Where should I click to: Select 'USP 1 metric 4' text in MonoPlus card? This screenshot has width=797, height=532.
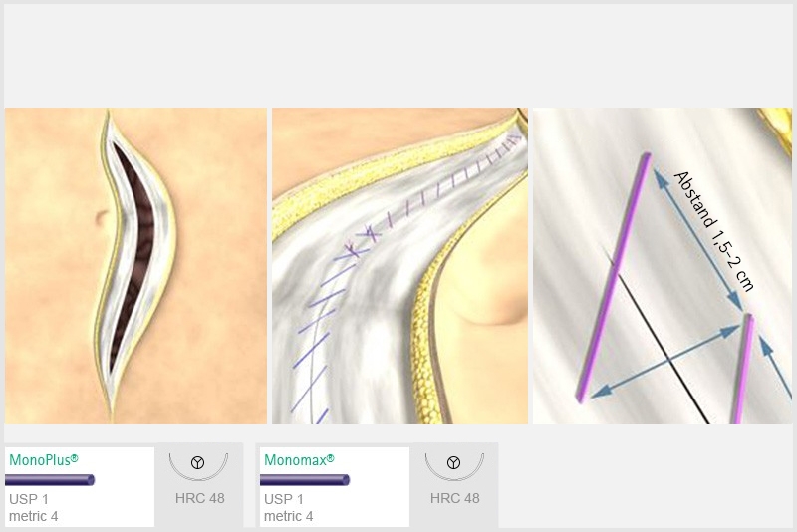tap(34, 508)
